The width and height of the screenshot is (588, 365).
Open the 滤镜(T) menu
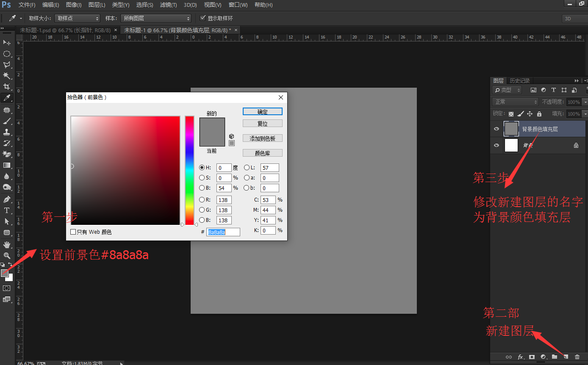(169, 5)
